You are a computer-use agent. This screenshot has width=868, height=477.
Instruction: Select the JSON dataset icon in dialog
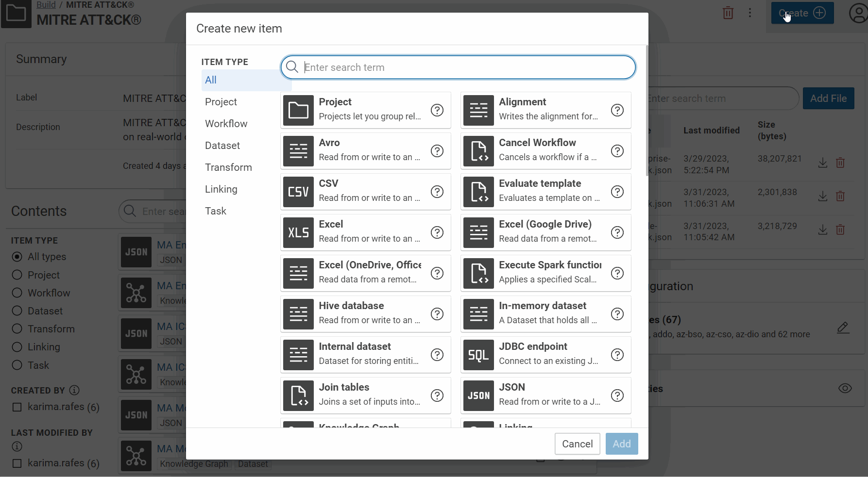pos(478,395)
